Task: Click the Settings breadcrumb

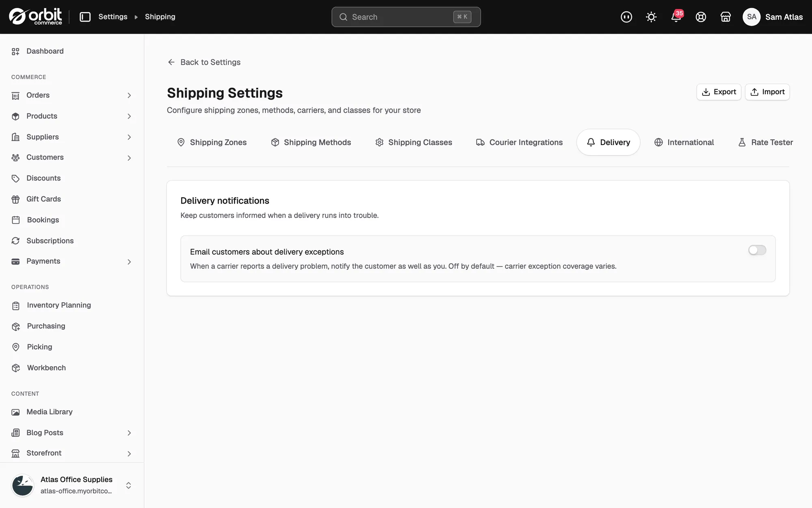Action: point(113,17)
